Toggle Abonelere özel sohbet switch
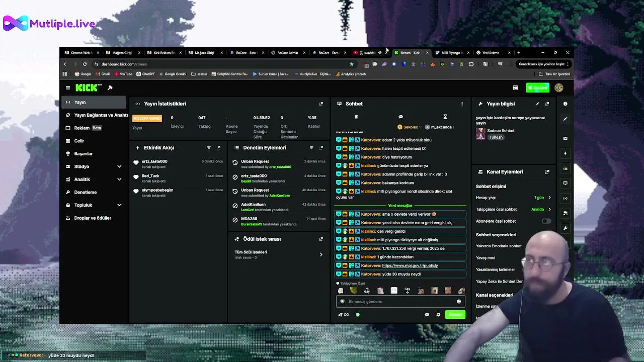This screenshot has height=362, width=644. [546, 221]
